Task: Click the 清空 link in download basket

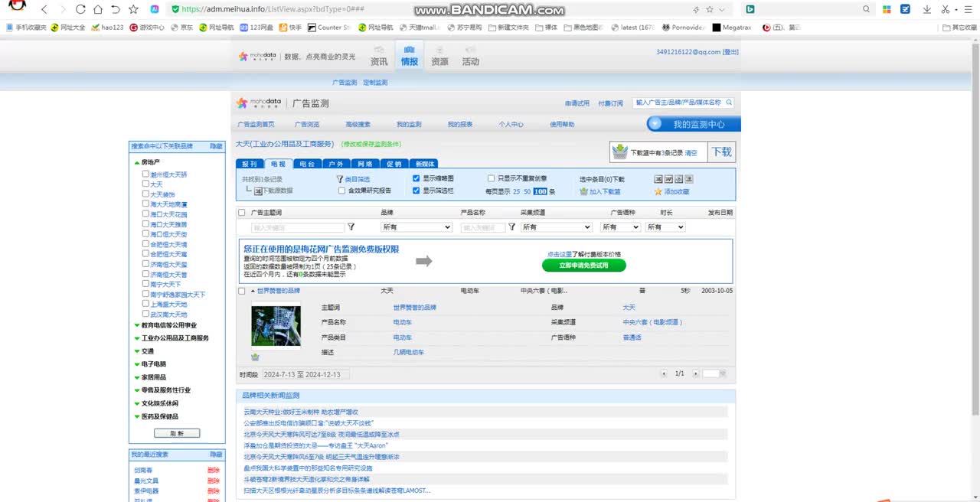Action: click(x=691, y=153)
